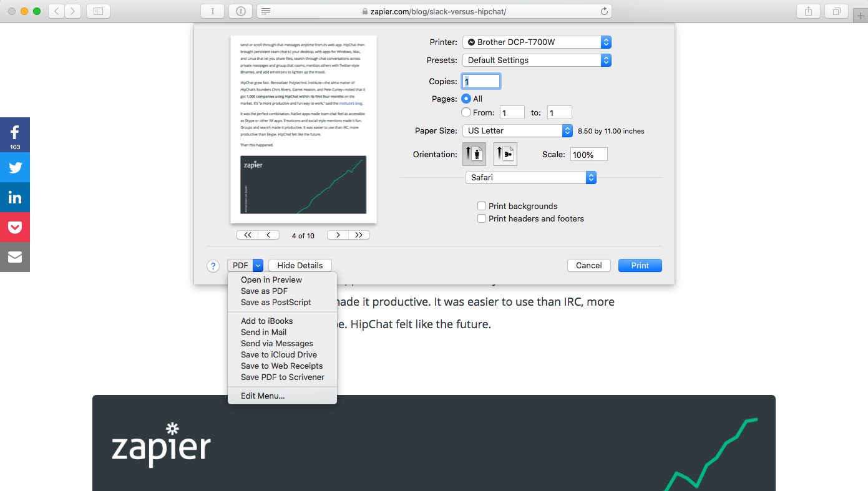
Task: Select portrait orientation
Action: 474,153
